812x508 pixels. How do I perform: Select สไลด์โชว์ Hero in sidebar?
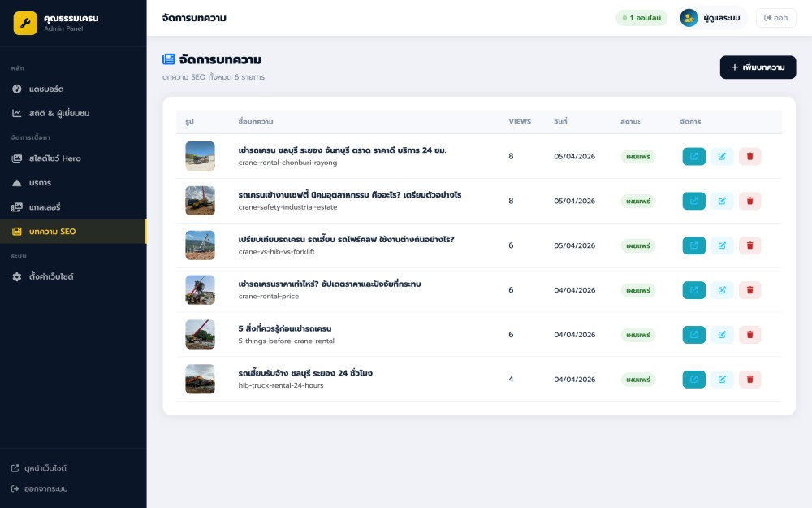pos(54,158)
